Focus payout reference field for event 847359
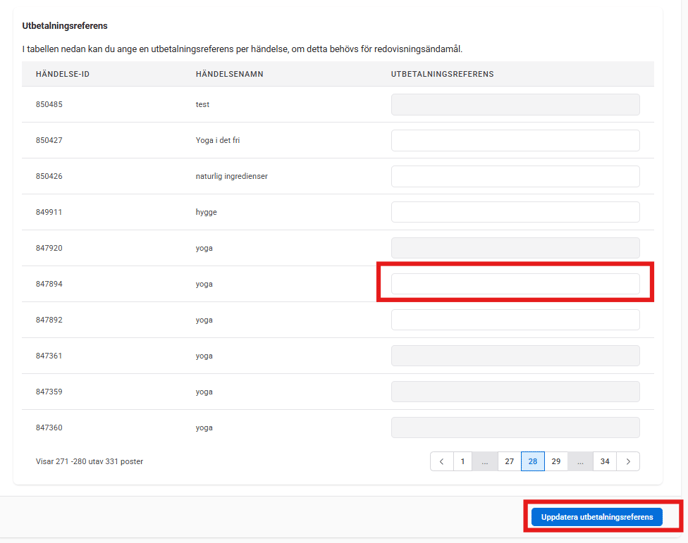The height and width of the screenshot is (543, 688). click(x=515, y=392)
